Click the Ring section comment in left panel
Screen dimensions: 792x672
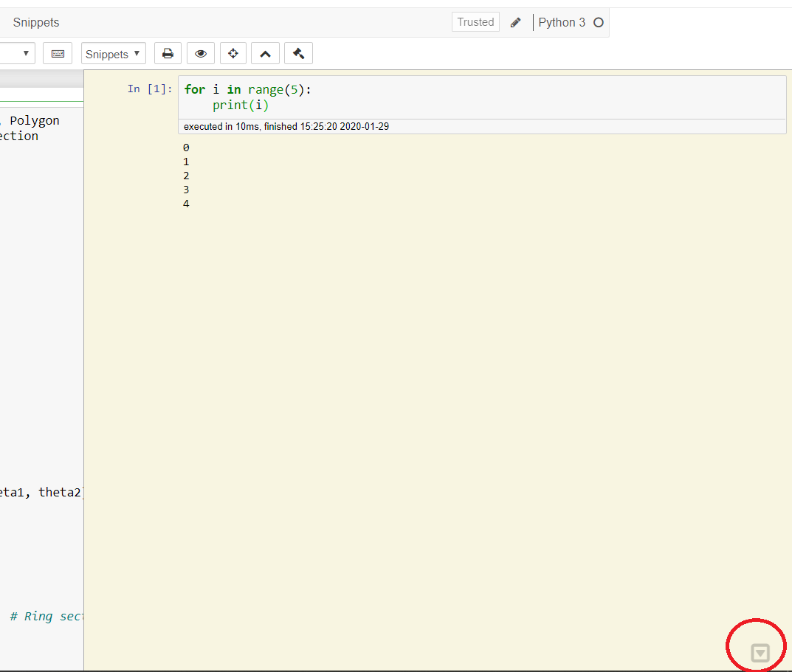tap(47, 616)
